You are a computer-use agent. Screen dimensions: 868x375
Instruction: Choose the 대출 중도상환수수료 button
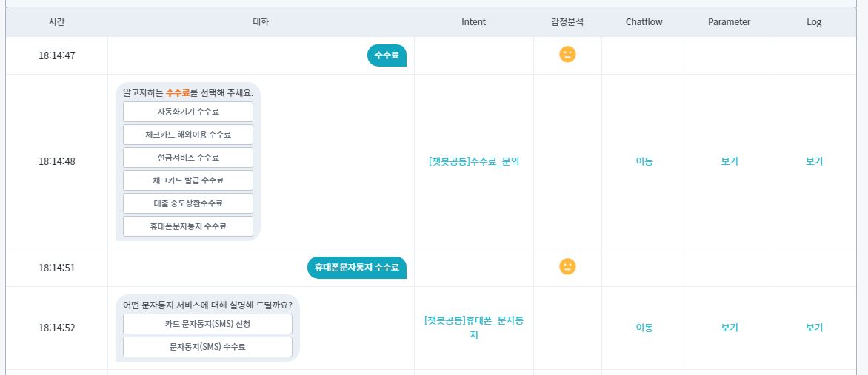point(188,203)
